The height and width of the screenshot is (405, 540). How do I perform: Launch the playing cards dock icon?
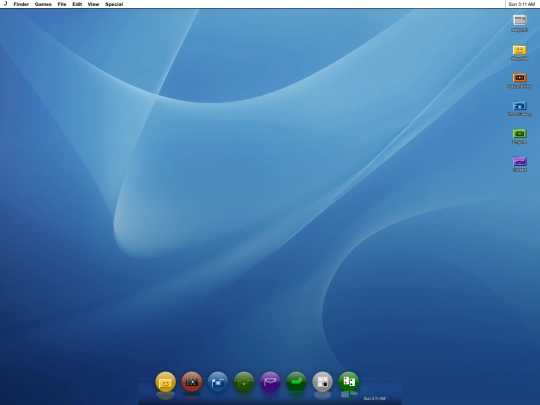pyautogui.click(x=349, y=382)
